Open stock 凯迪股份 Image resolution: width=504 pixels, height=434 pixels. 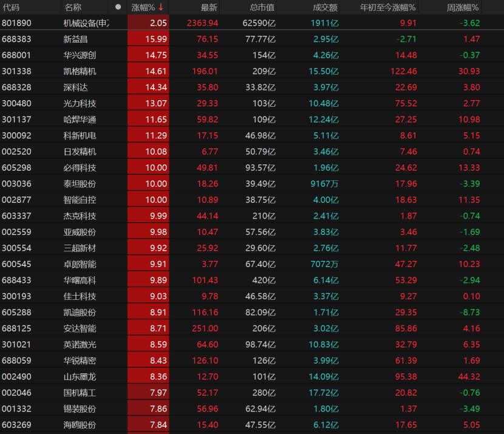tap(80, 312)
